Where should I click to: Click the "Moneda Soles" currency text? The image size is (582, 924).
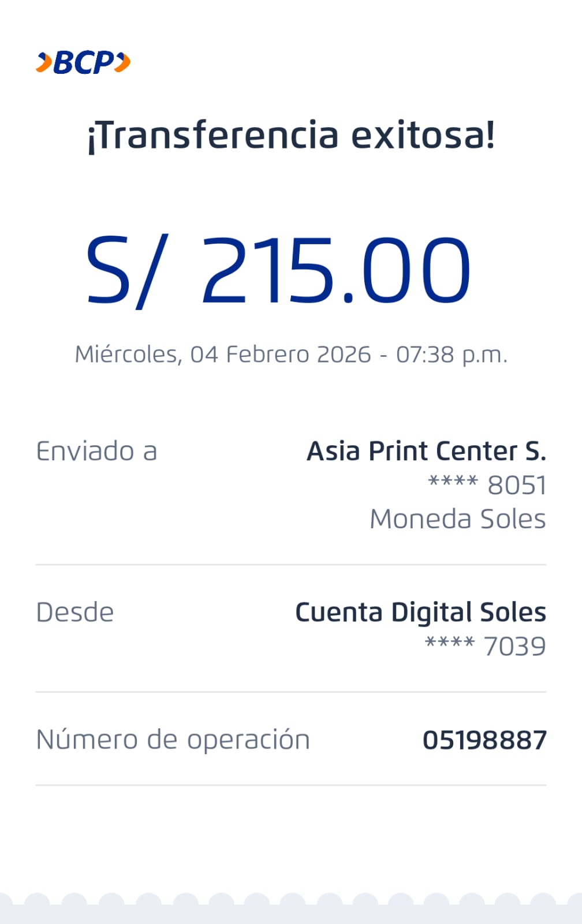pyautogui.click(x=457, y=519)
